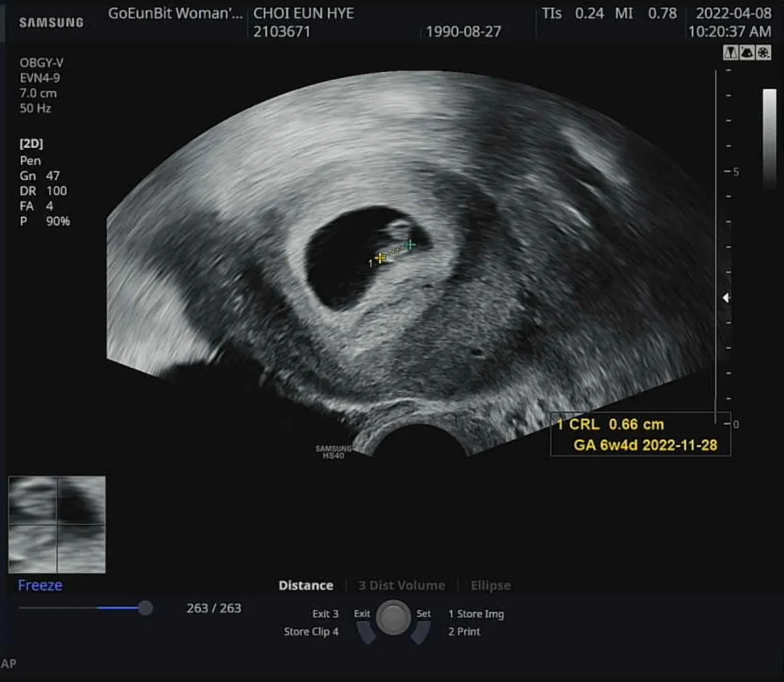
Task: Click the GA 6w4d 2022-11-28 result
Action: (645, 444)
